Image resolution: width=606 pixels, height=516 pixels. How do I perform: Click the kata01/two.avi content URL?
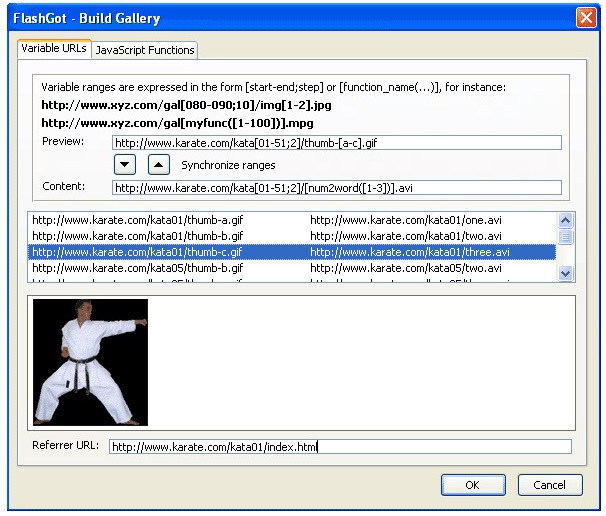point(406,236)
